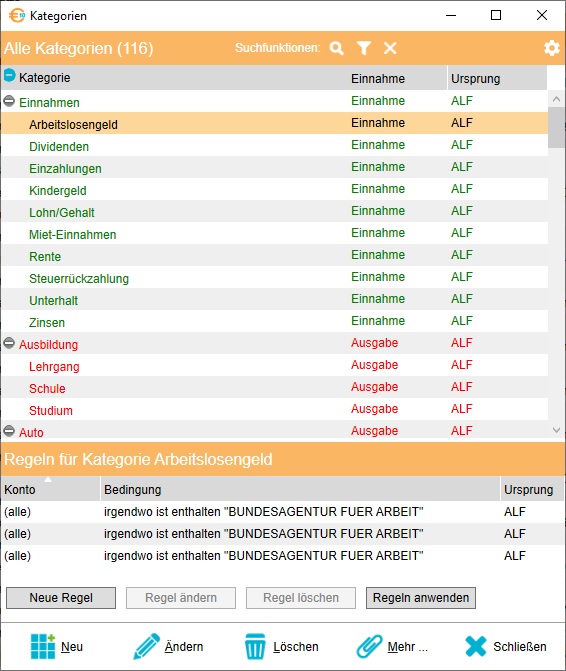Select the Kindergeld category row

(274, 190)
